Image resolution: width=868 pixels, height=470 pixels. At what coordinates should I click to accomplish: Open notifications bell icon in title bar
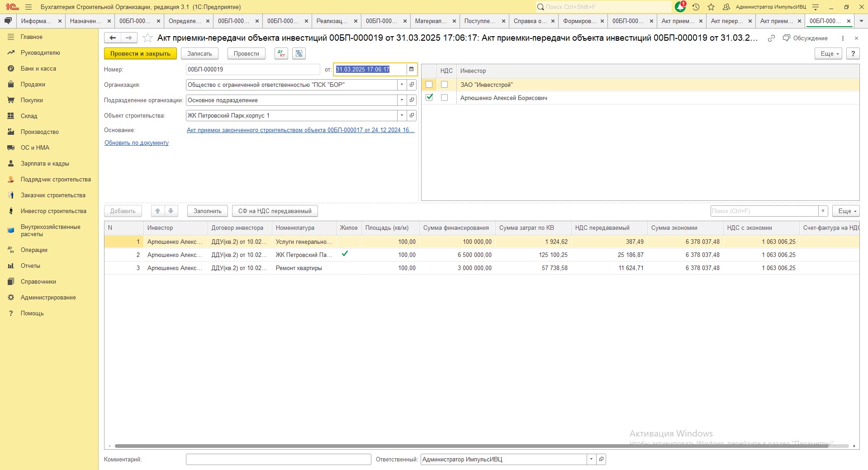click(x=680, y=7)
